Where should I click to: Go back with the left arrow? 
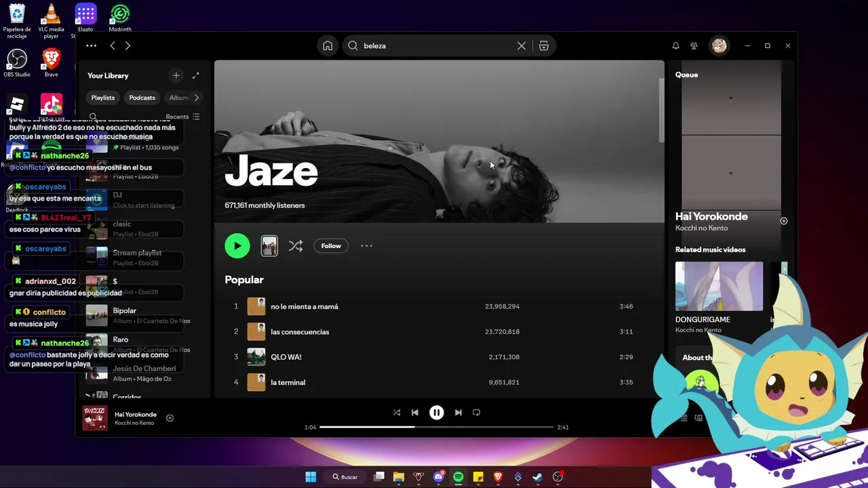[113, 45]
